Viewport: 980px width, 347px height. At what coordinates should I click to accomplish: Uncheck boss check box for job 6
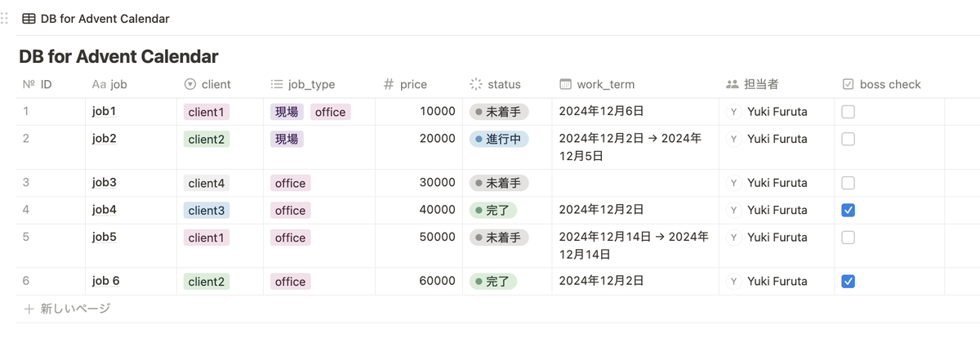[848, 282]
